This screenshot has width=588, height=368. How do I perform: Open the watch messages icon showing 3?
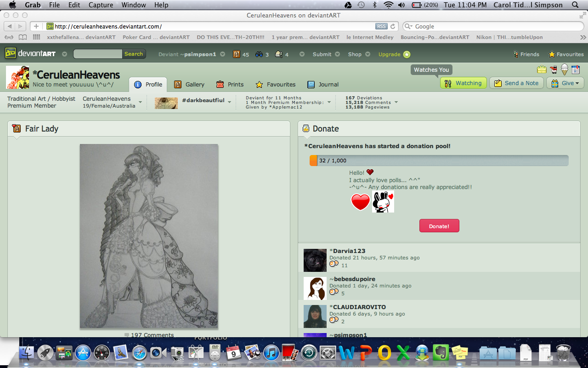click(259, 54)
